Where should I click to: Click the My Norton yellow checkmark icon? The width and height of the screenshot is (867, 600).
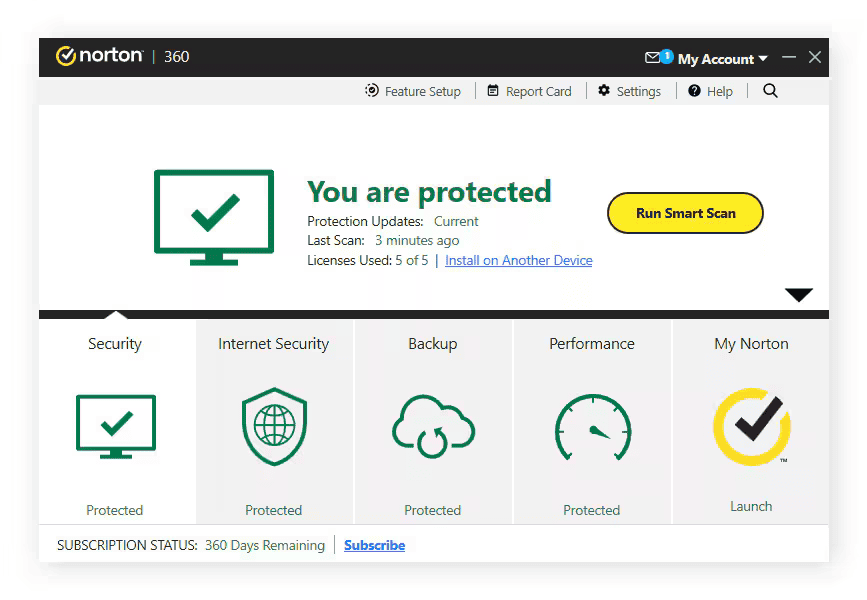point(752,426)
